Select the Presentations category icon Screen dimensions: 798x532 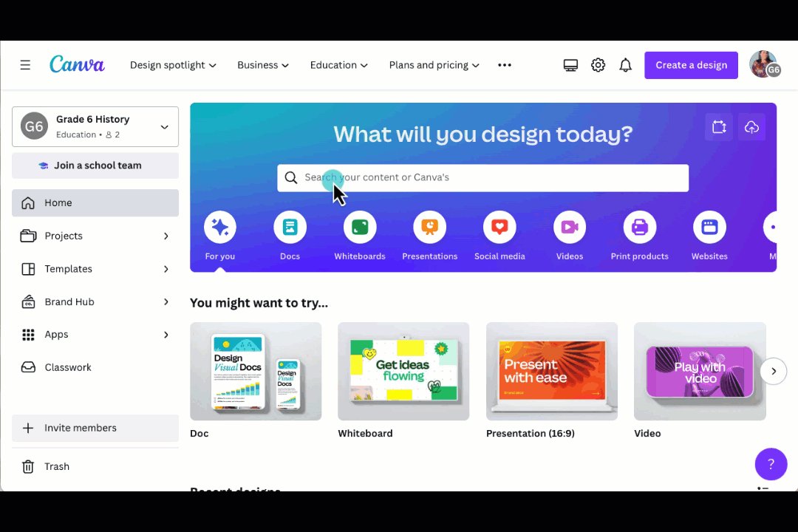430,227
